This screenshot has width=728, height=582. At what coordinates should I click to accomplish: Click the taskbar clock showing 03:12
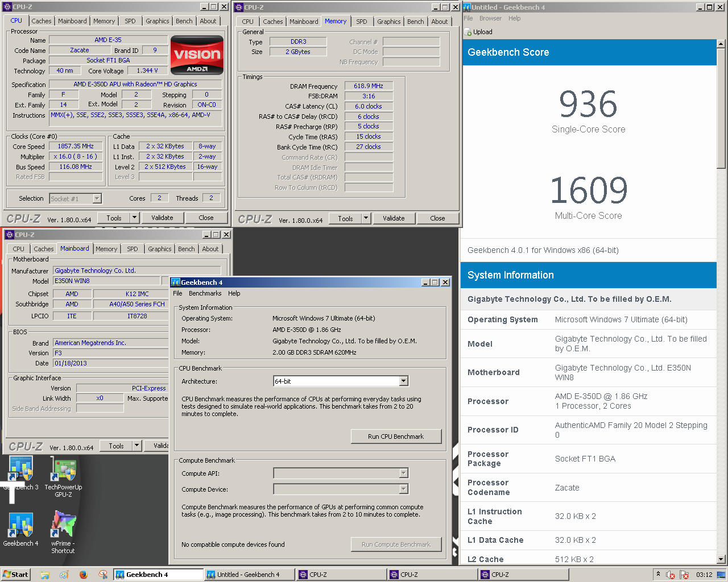click(704, 575)
